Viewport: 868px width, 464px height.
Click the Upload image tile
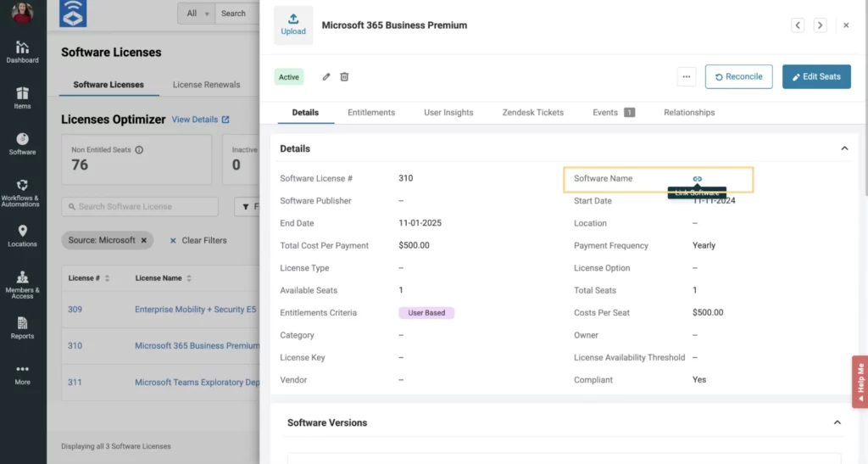(x=293, y=25)
